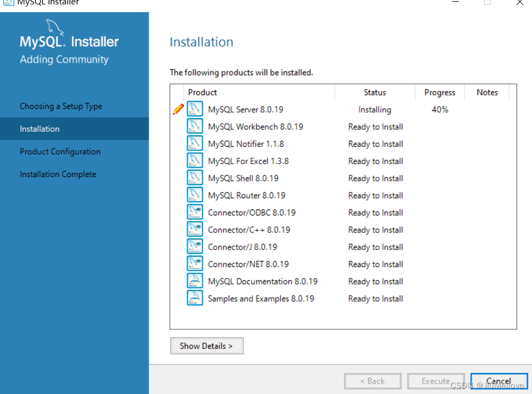Viewport: 532px width, 394px height.
Task: Select the MySQL Notifier 1.1.8 row text
Action: (x=246, y=144)
